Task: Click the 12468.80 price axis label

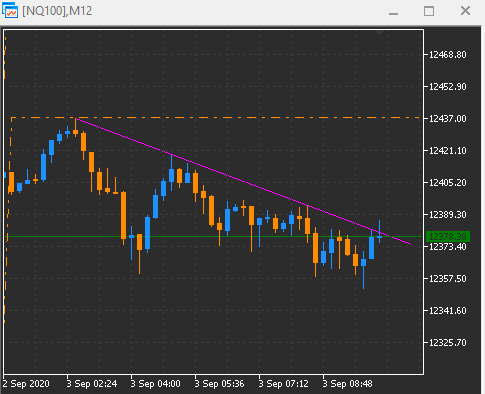Action: pyautogui.click(x=448, y=55)
